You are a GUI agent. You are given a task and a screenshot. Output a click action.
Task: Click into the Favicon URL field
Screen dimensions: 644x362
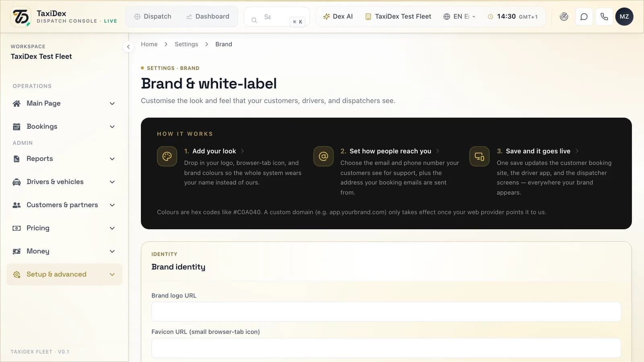tap(386, 348)
